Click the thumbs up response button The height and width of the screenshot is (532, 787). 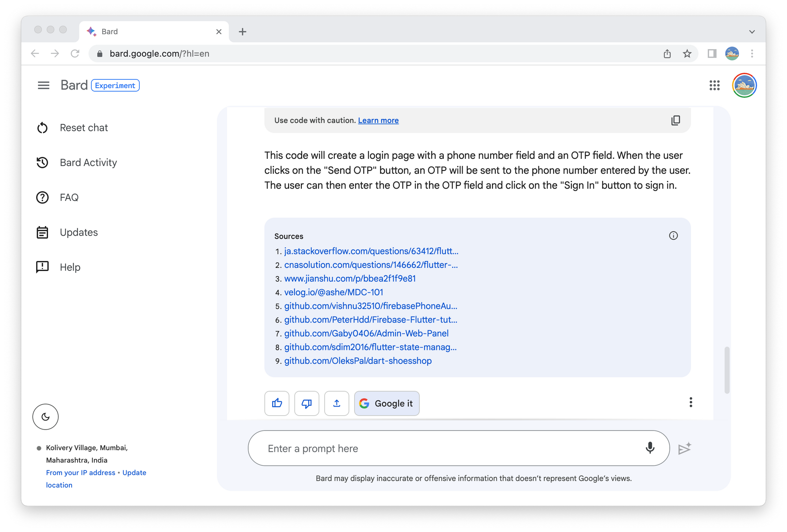coord(277,403)
